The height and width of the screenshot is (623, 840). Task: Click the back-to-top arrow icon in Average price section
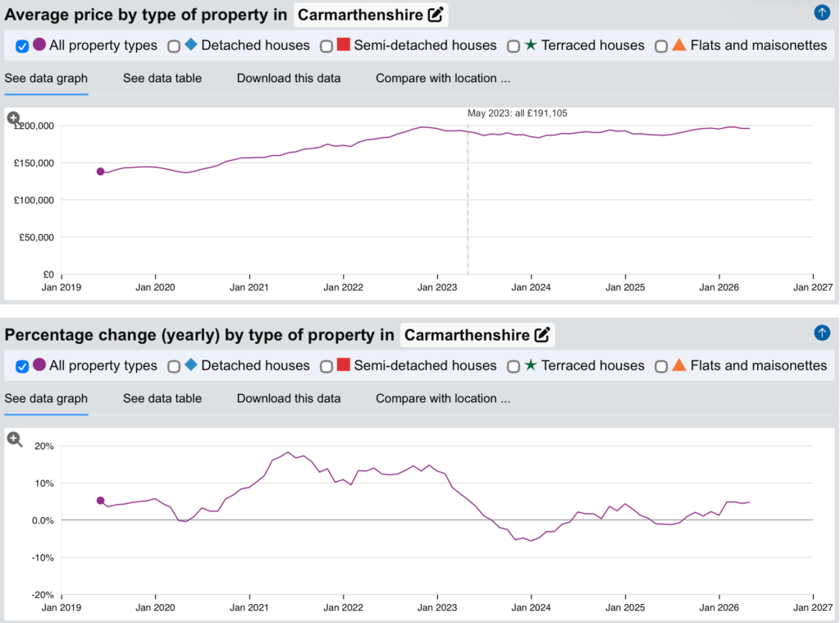point(822,12)
